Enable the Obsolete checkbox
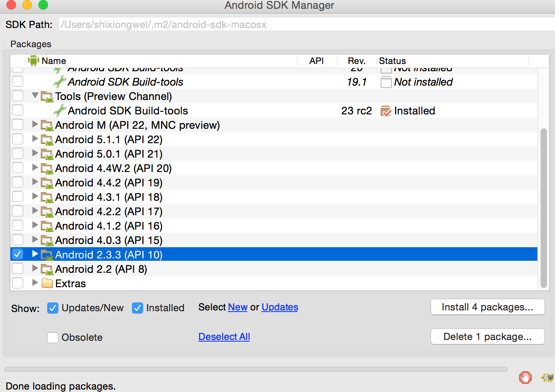Screen dimensions: 555x392 coord(53,338)
